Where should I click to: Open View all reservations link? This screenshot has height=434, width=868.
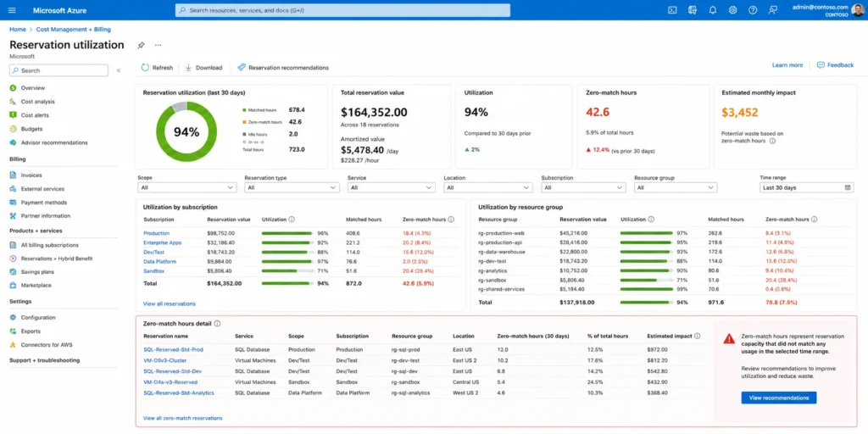170,304
